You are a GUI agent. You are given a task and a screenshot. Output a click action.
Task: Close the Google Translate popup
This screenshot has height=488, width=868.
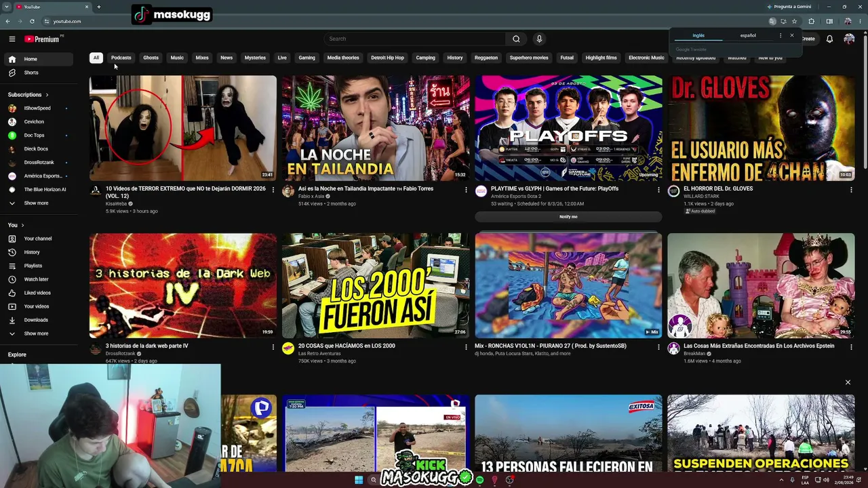tap(791, 35)
